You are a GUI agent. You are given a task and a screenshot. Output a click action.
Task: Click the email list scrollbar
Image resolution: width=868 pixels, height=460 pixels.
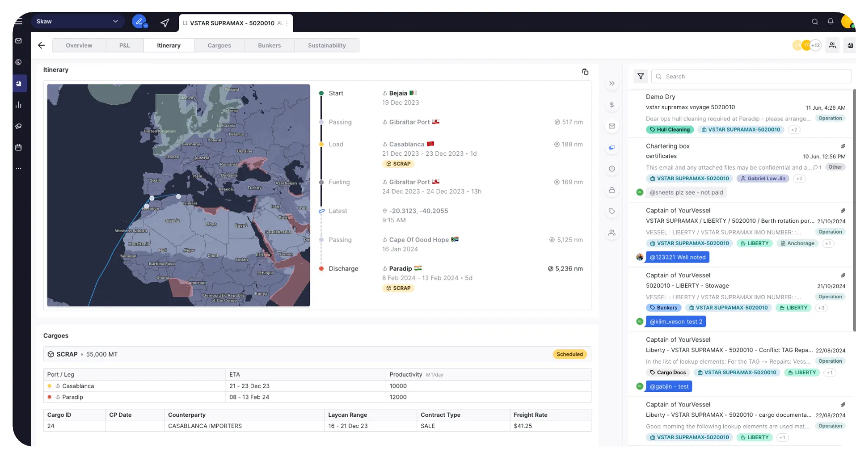point(854,210)
